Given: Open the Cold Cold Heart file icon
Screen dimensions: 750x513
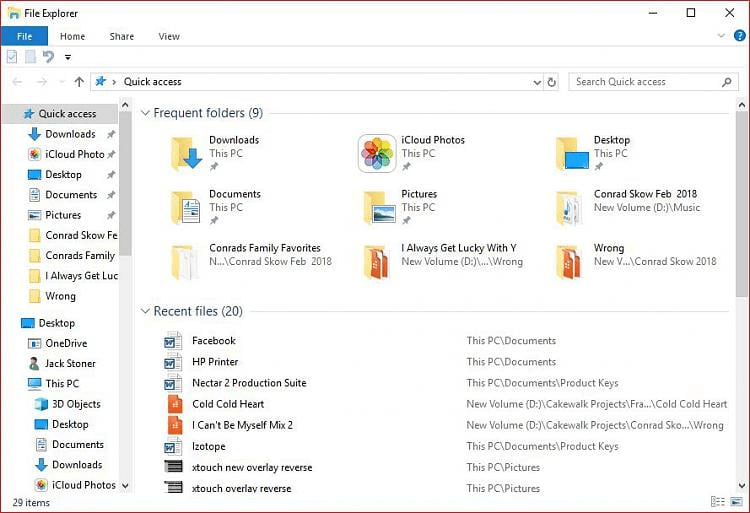Looking at the screenshot, I should click(174, 404).
